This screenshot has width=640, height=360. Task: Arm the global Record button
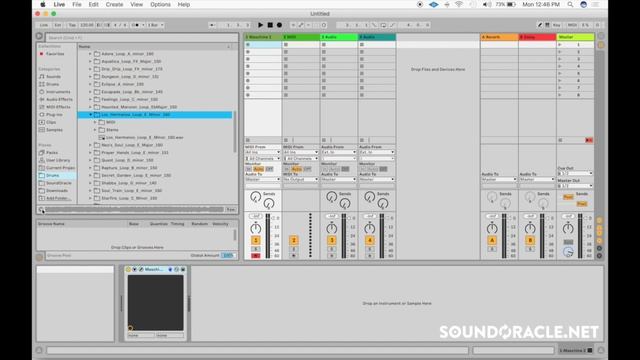pyautogui.click(x=279, y=25)
